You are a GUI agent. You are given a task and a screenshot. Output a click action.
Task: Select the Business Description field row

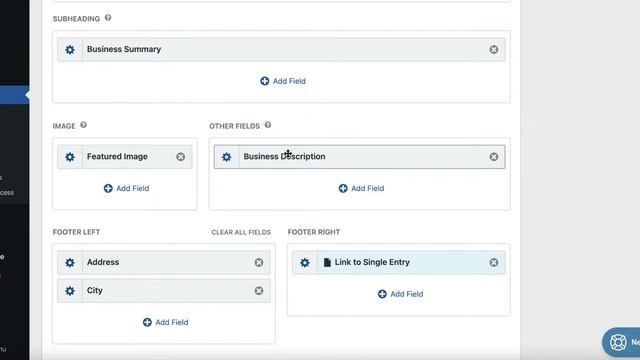click(x=360, y=157)
